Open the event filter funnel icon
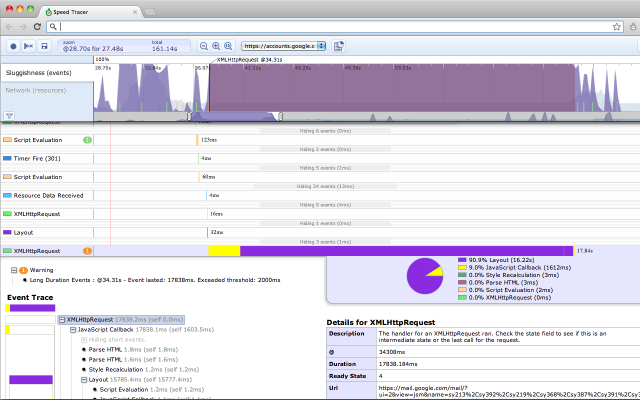The height and width of the screenshot is (400, 640). (9, 116)
